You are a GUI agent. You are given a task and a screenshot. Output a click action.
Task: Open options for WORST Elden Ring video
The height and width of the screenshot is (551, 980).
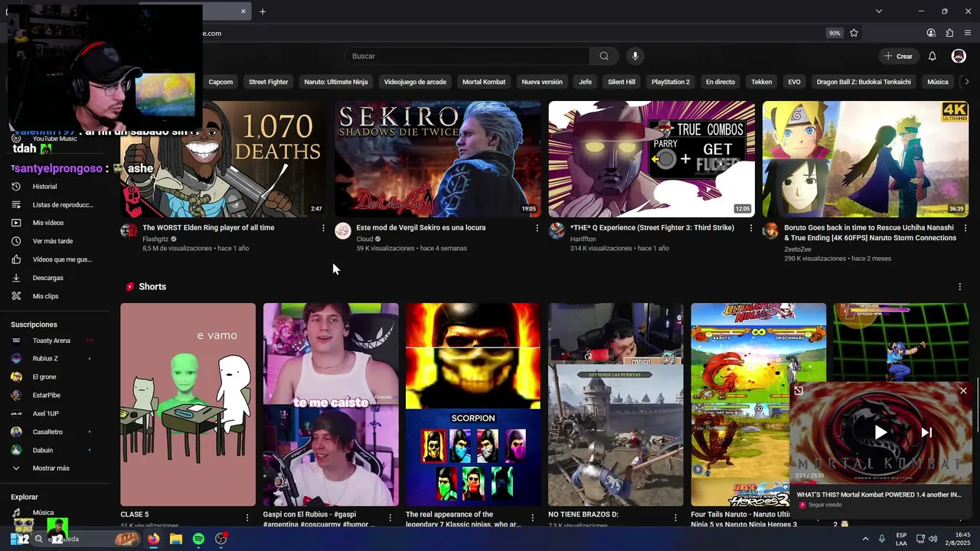[323, 228]
